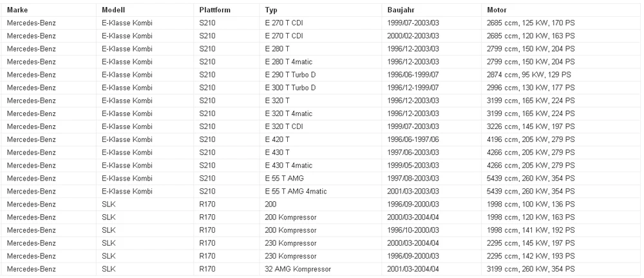Select the E 55 T AMG 4matic cell
Screen dimensions: 644x278
[320, 191]
